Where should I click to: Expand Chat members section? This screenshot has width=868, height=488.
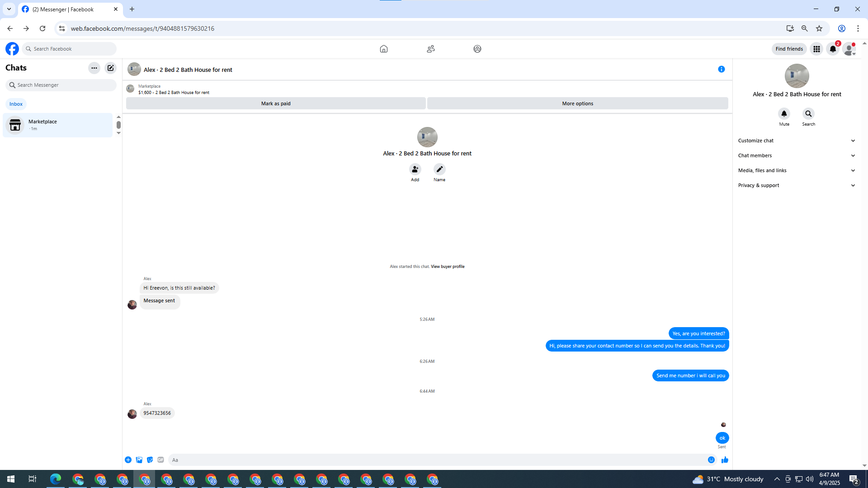click(797, 156)
